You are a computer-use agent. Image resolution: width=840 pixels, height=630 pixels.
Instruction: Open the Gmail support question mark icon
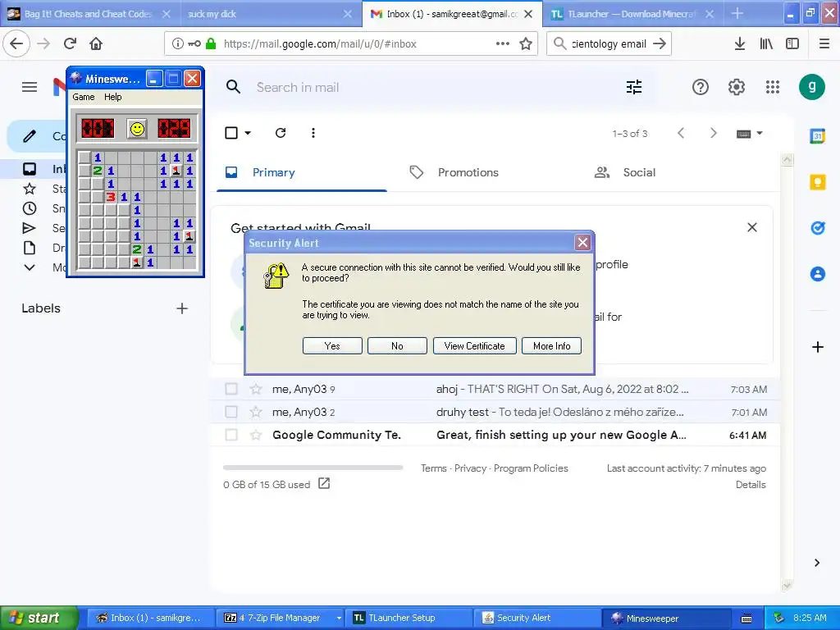pyautogui.click(x=701, y=87)
